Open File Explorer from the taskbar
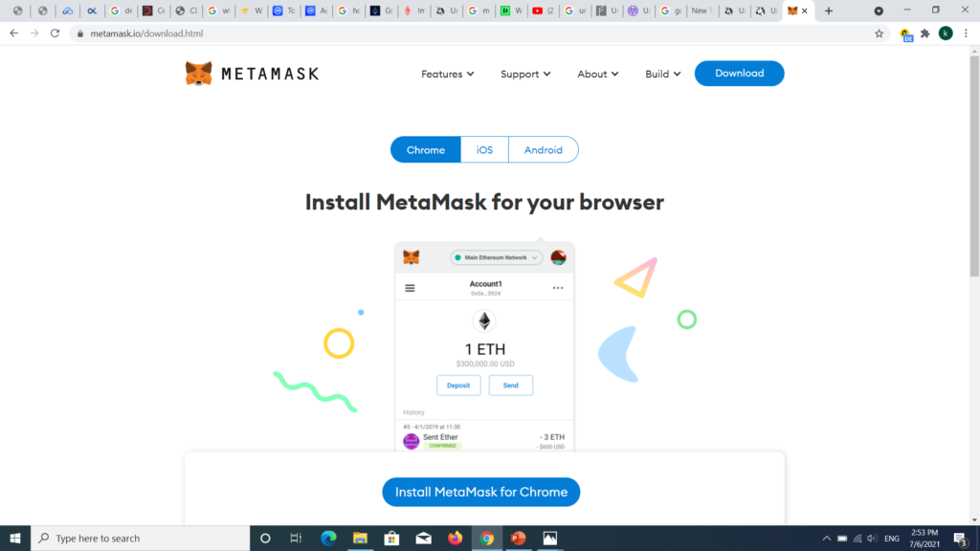980x551 pixels. click(360, 538)
